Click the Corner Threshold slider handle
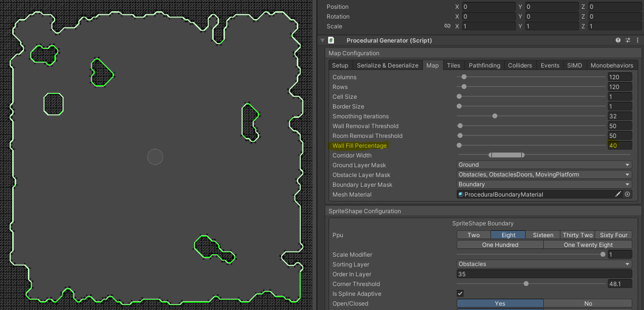This screenshot has width=644, height=310. pos(526,284)
